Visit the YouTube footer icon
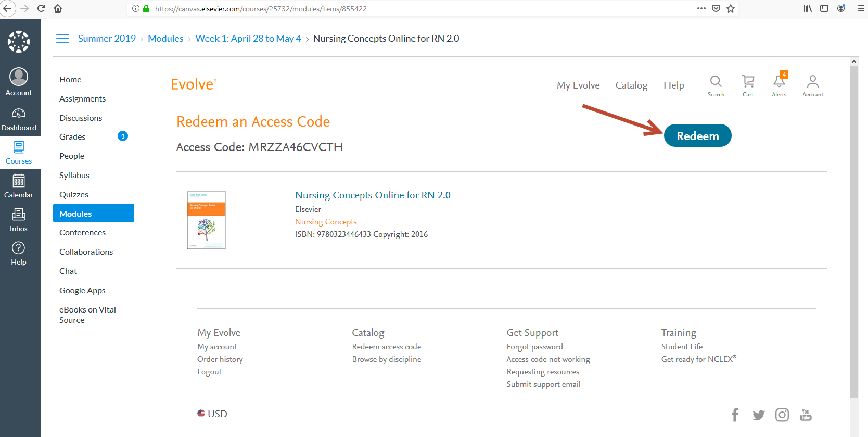The height and width of the screenshot is (437, 868). pyautogui.click(x=806, y=415)
